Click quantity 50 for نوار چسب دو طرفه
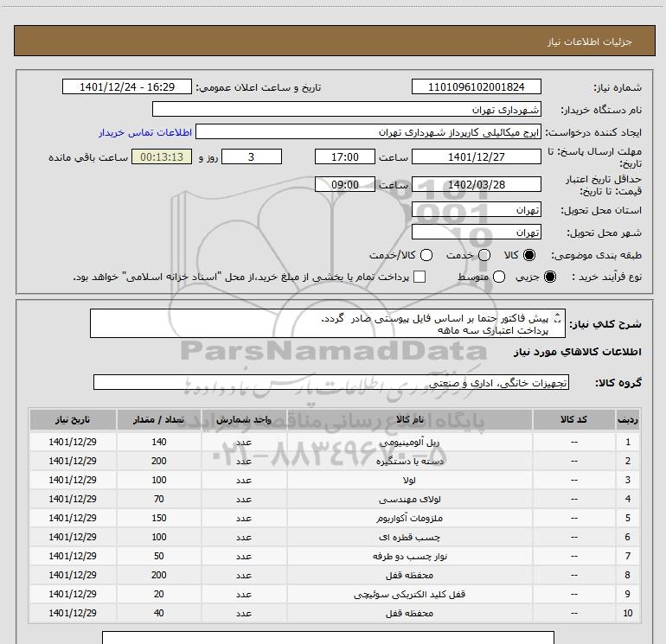The height and width of the screenshot is (644, 666). [x=159, y=556]
